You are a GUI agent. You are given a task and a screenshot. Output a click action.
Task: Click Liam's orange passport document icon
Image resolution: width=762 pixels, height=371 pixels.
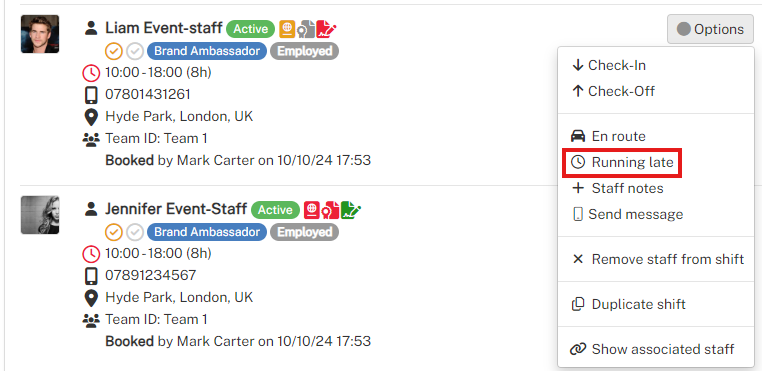click(x=287, y=29)
